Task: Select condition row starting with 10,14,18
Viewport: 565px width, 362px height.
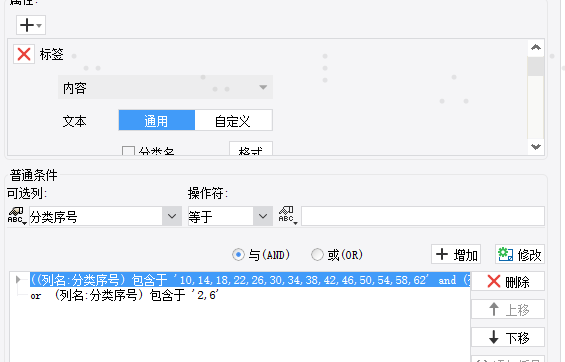Action: (x=250, y=280)
